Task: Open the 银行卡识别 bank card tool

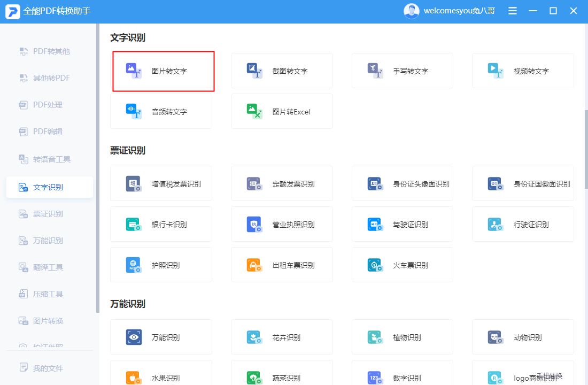Action: click(162, 224)
